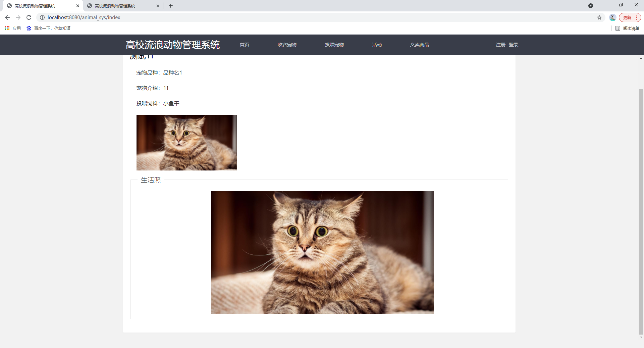
Task: Click the 更新 update button
Action: (630, 17)
